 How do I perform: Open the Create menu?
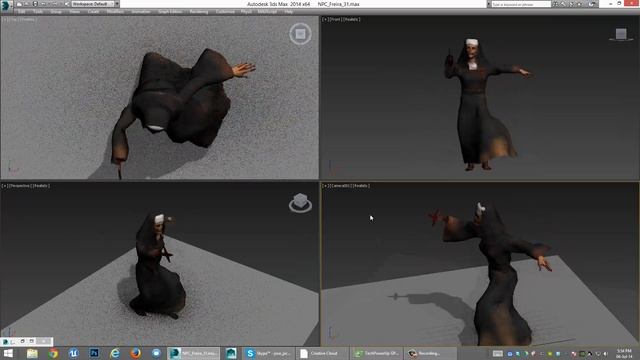click(93, 12)
